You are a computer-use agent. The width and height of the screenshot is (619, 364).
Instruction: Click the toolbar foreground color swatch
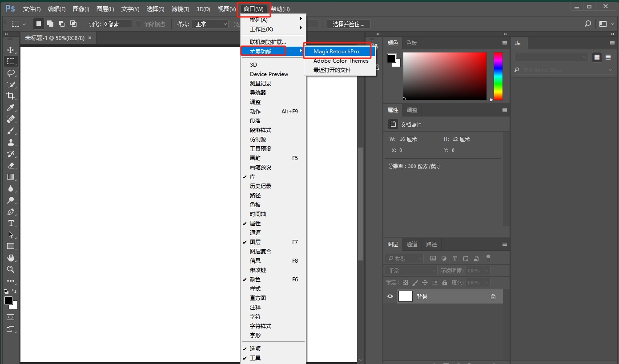8,300
